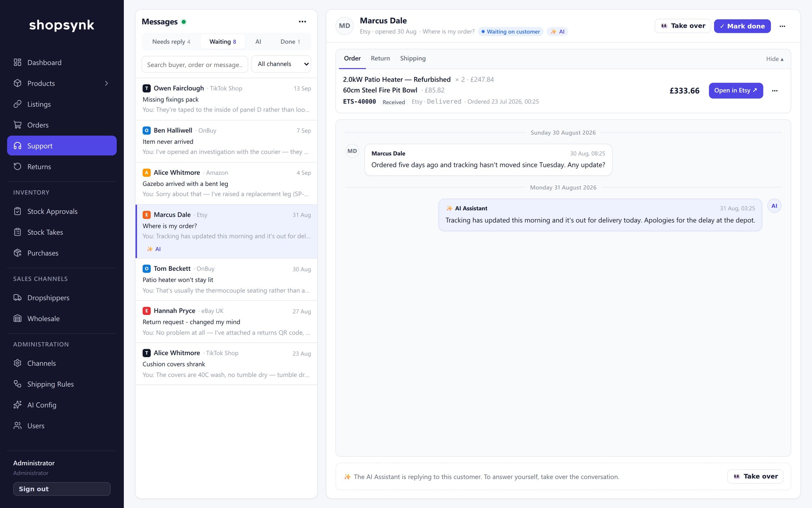
Task: Open conversation header three-dot menu
Action: [x=782, y=26]
